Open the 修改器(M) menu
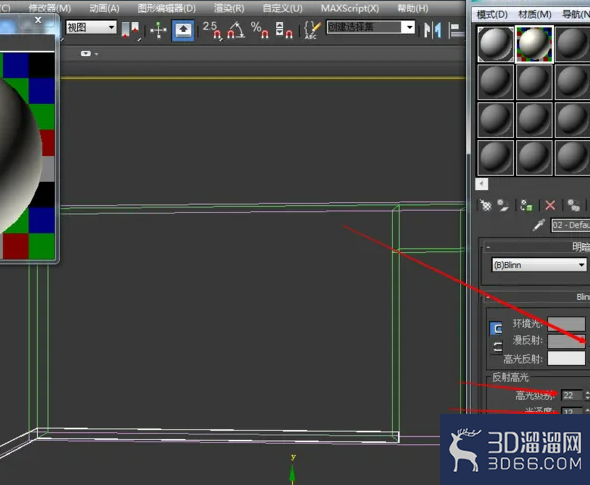This screenshot has width=590, height=485. click(50, 8)
